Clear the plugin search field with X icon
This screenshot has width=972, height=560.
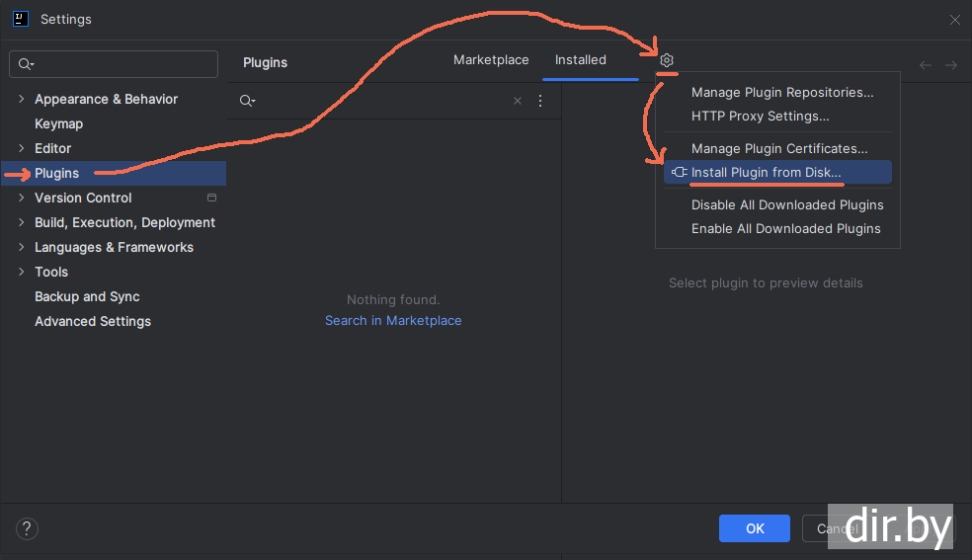click(518, 101)
